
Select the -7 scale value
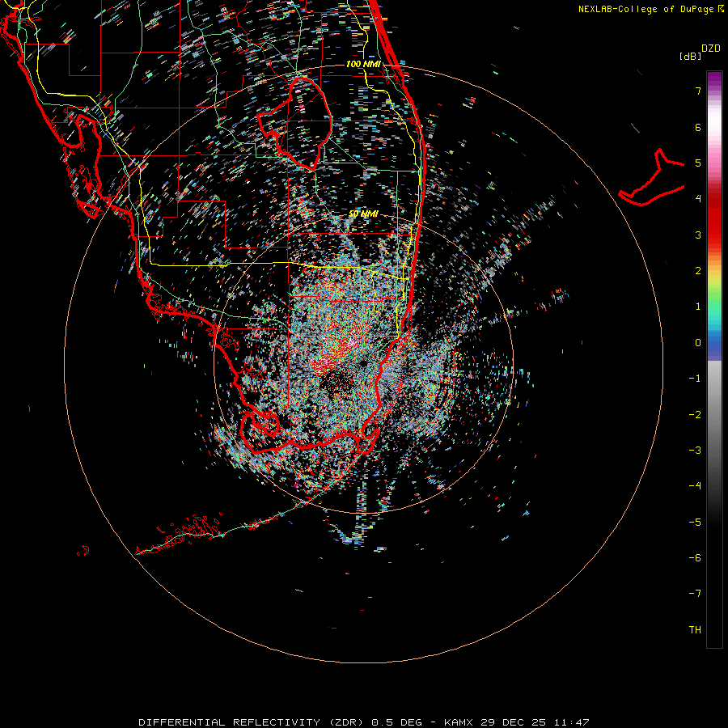click(695, 594)
